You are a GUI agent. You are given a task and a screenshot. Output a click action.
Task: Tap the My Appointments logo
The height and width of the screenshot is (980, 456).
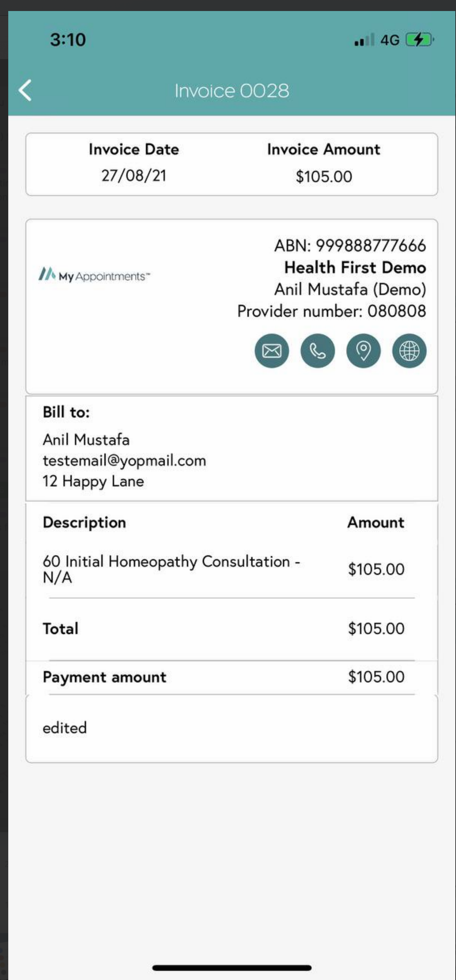[94, 275]
